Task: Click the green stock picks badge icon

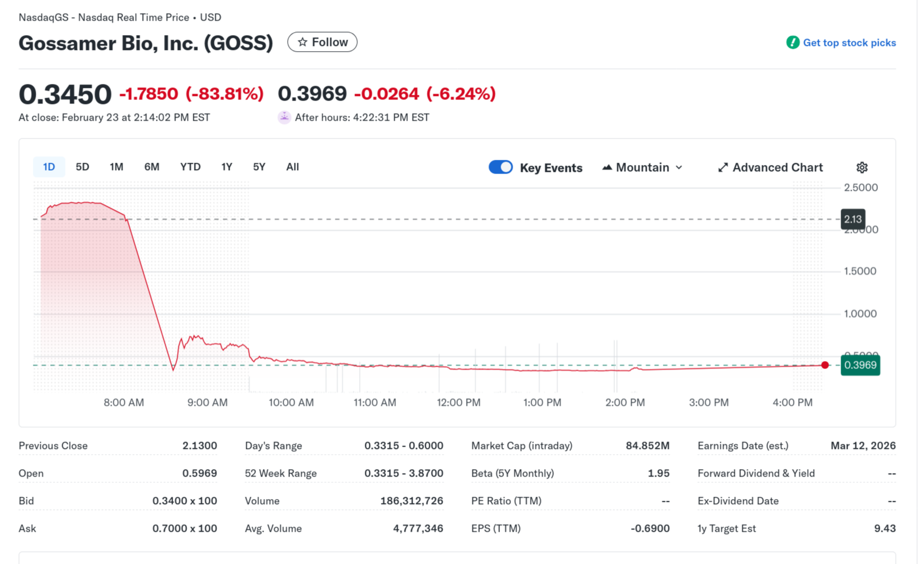Action: point(793,43)
